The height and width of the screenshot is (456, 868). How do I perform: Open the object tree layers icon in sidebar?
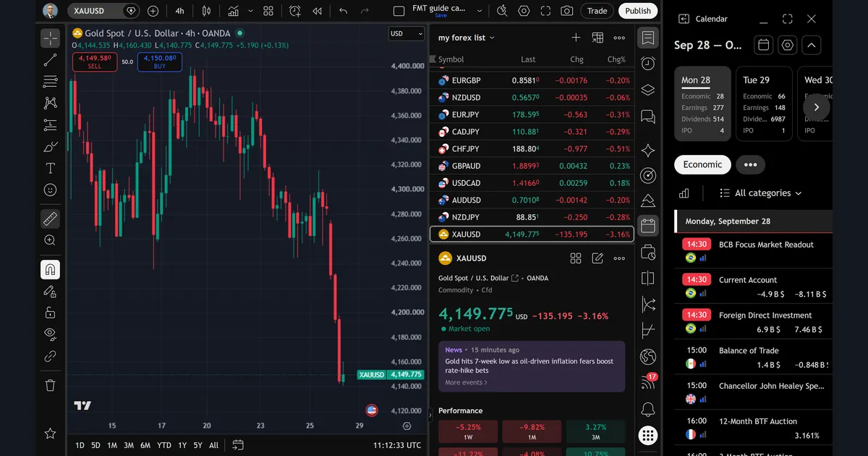point(648,90)
